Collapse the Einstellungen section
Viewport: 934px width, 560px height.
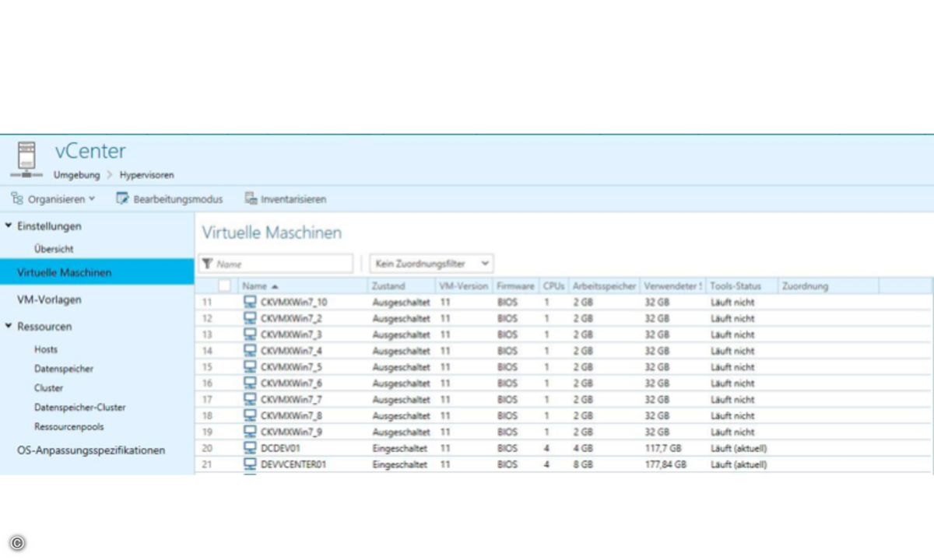pos(9,226)
